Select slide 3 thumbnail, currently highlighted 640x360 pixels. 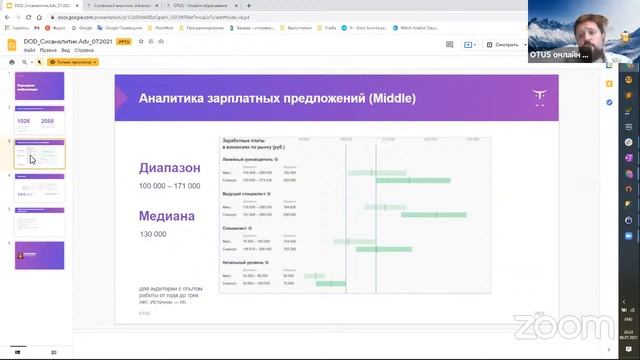point(40,154)
